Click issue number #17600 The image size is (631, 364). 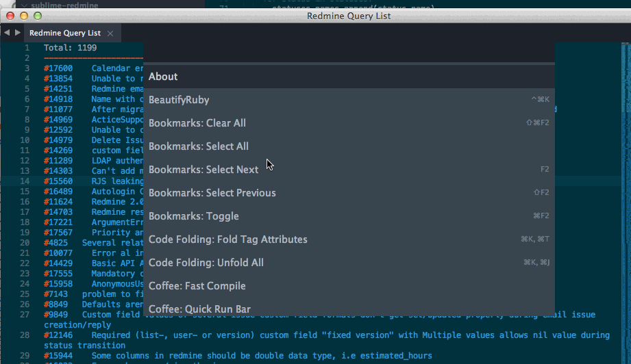(x=58, y=68)
